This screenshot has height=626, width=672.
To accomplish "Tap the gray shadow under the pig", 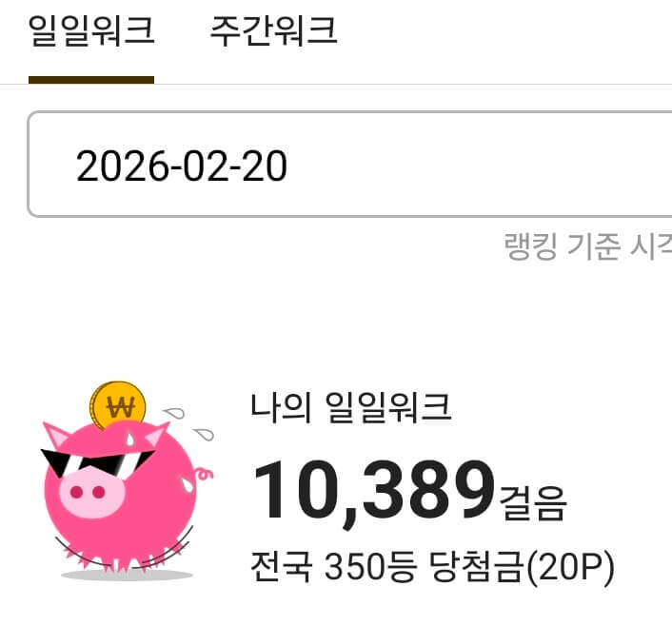I will point(127,575).
